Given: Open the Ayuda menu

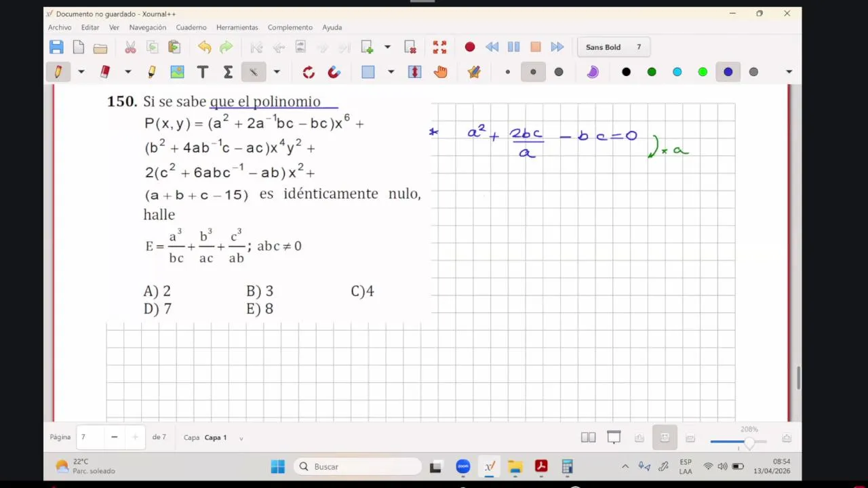Looking at the screenshot, I should click(332, 27).
